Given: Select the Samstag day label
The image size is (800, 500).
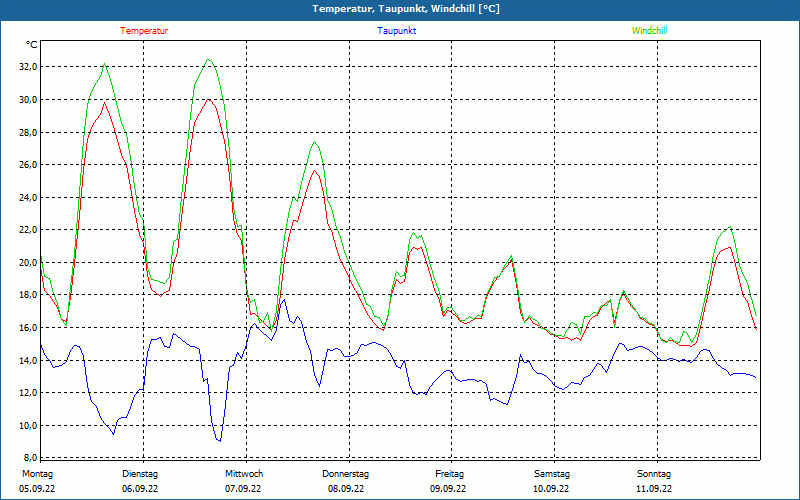Looking at the screenshot, I should point(552,474).
